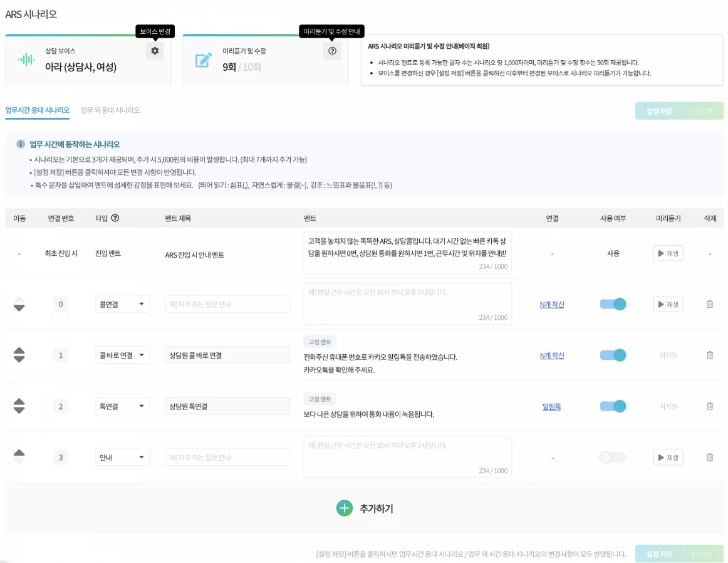Enable the usage toggle for row 3
Screen dimensions: 728x563
(x=613, y=458)
